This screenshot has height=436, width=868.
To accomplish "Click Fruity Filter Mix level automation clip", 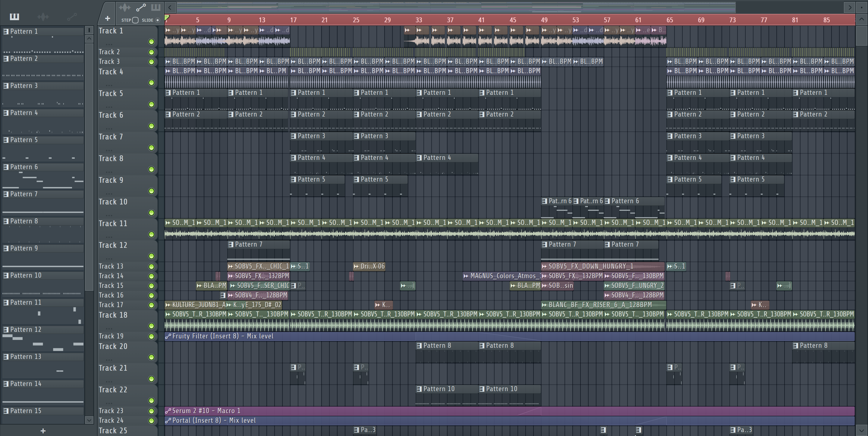I will [x=509, y=336].
